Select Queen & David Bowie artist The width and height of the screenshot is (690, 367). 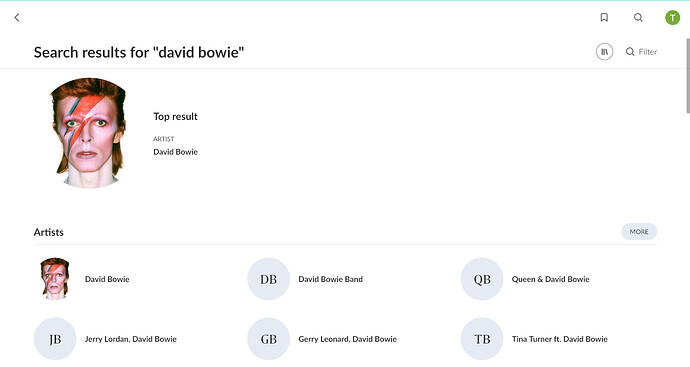pyautogui.click(x=550, y=279)
